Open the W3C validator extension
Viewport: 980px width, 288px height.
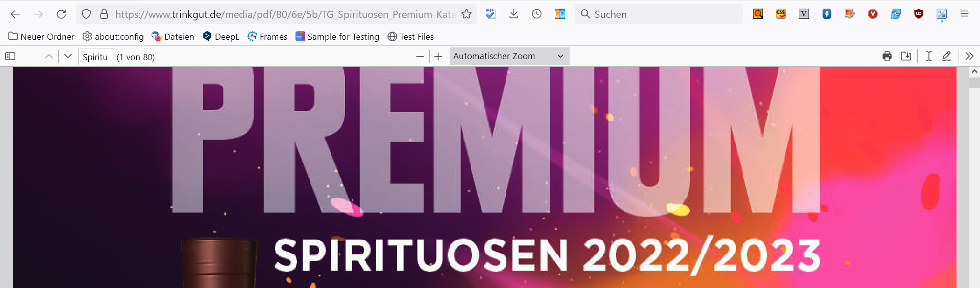[491, 14]
